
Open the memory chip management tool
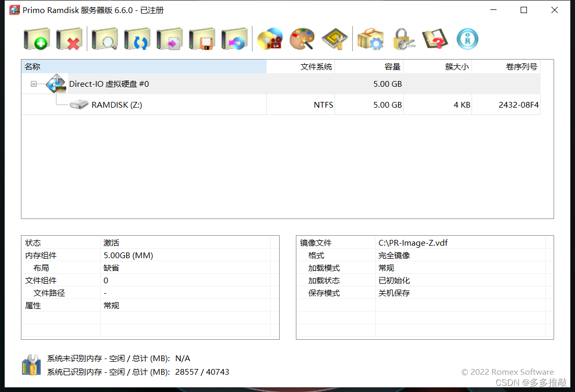tap(334, 38)
